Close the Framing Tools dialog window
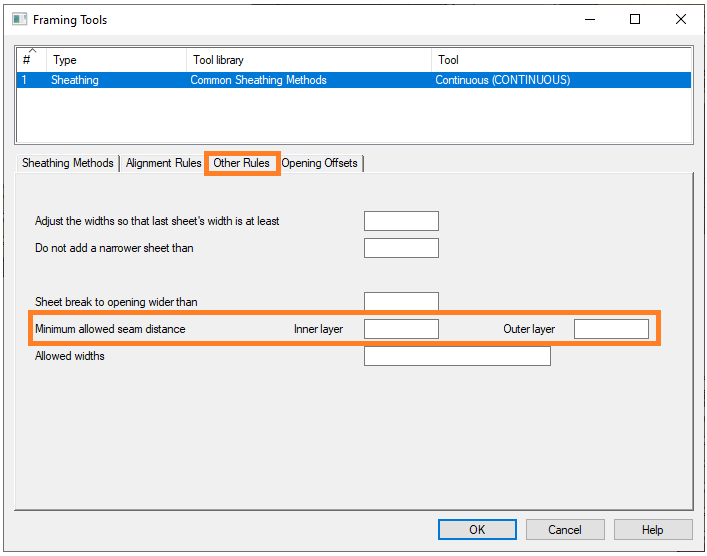 (681, 19)
